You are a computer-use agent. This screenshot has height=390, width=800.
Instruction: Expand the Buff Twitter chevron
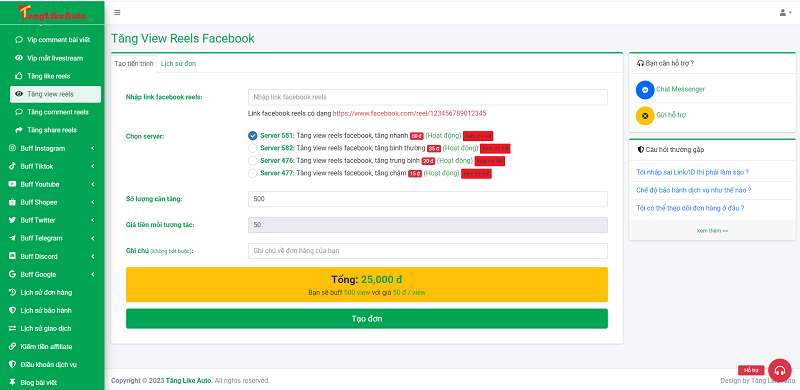click(x=93, y=220)
